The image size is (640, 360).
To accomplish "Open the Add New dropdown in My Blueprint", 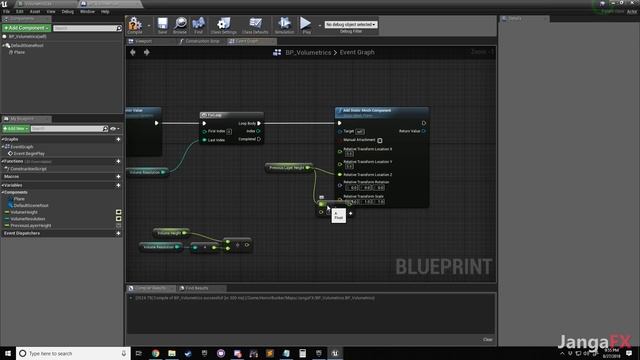I will click(16, 129).
